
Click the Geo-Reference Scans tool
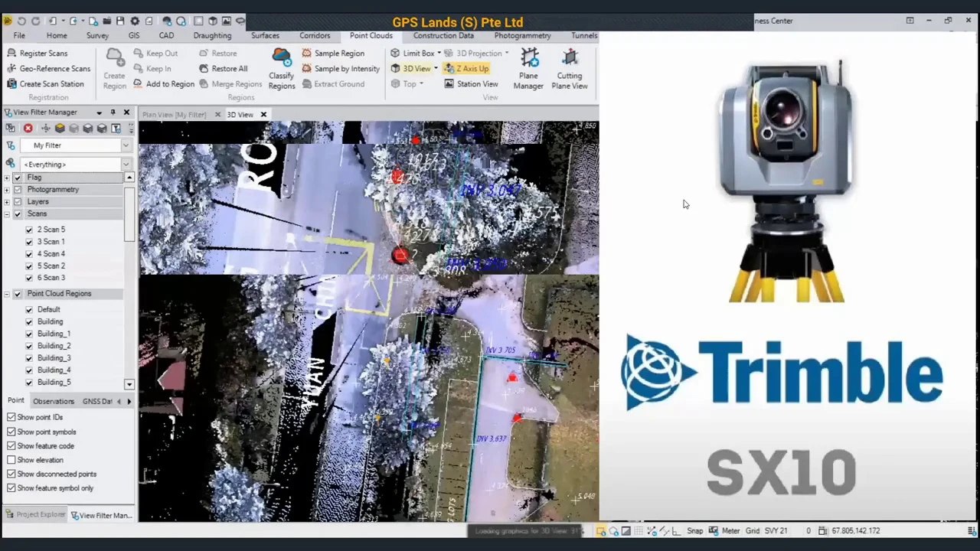(x=48, y=69)
